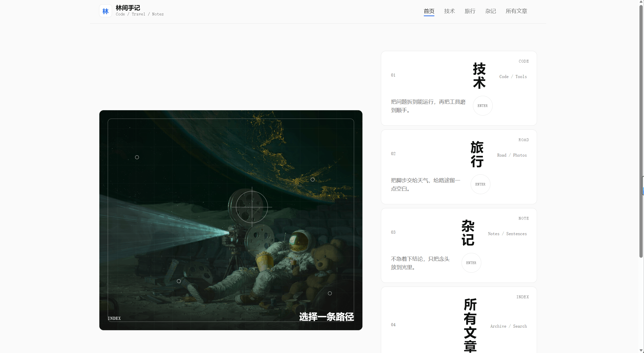Viewport: 644px width, 353px height.
Task: Click the Archive / Search subtitle
Action: click(x=508, y=326)
